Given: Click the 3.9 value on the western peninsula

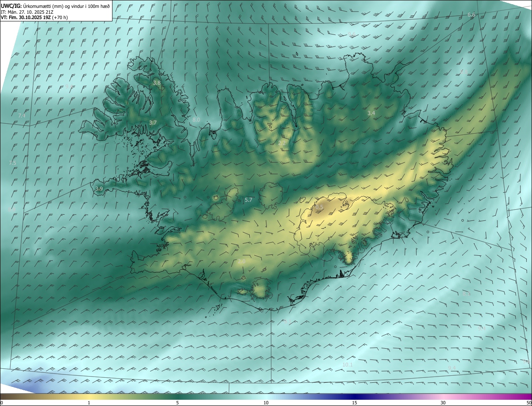Looking at the screenshot, I should tap(99, 188).
